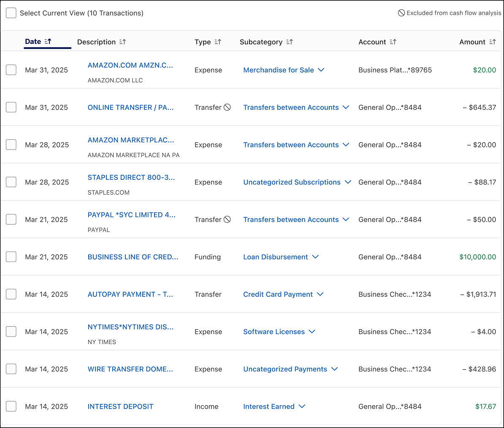Click the excluded icon beside PAYPAL SYC LIMITED transfer
This screenshot has height=428, width=504.
pos(228,219)
